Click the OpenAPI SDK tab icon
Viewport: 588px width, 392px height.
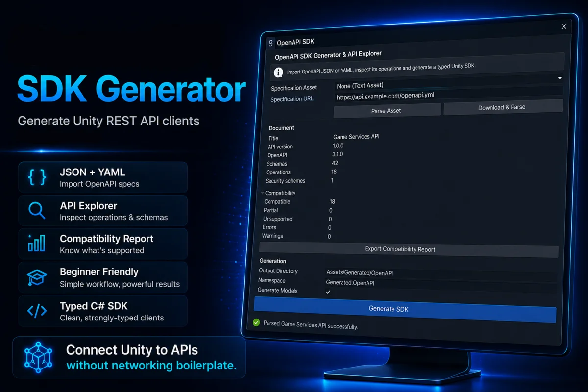tap(270, 43)
